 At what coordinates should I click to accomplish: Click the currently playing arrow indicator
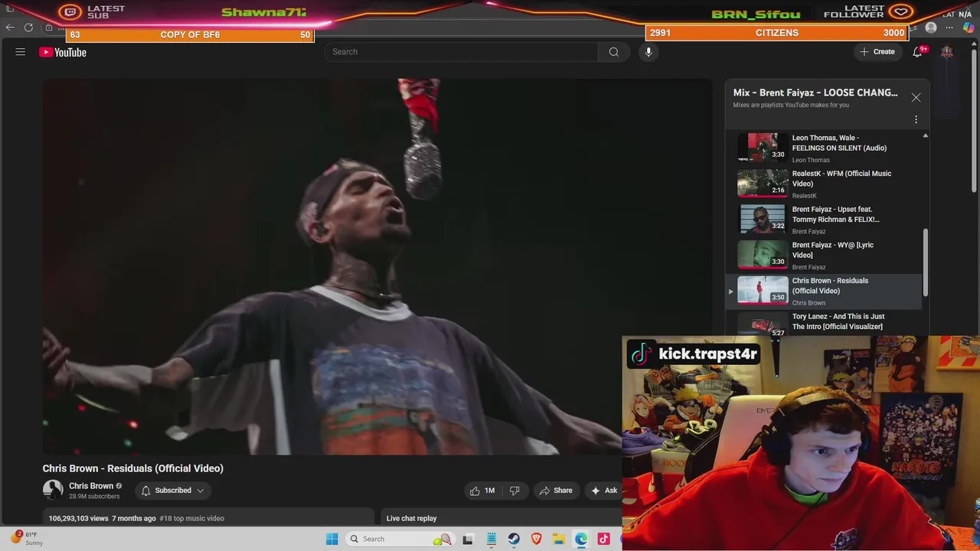tap(730, 292)
